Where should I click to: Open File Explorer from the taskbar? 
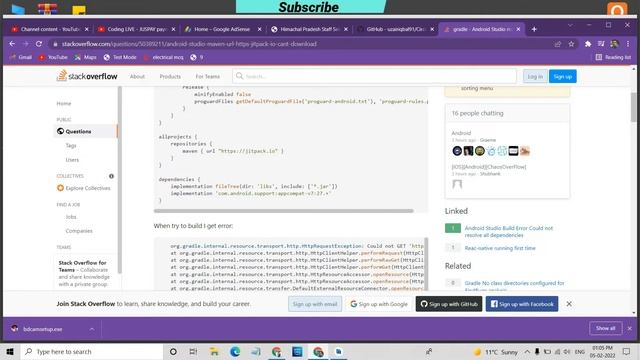click(x=214, y=351)
